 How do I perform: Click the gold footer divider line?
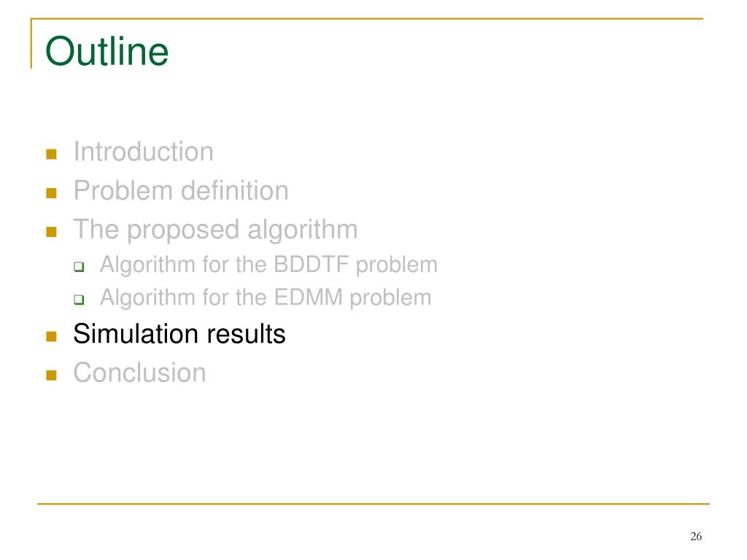(373, 503)
